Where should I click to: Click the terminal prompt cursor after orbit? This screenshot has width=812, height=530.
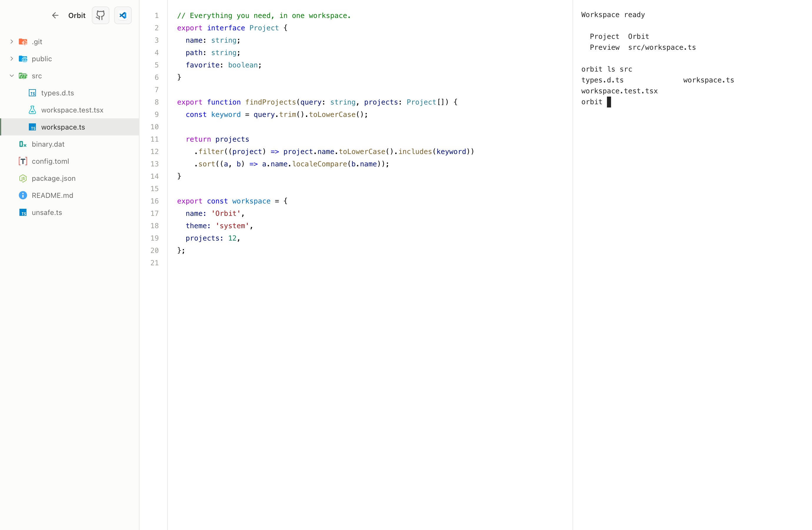point(609,102)
